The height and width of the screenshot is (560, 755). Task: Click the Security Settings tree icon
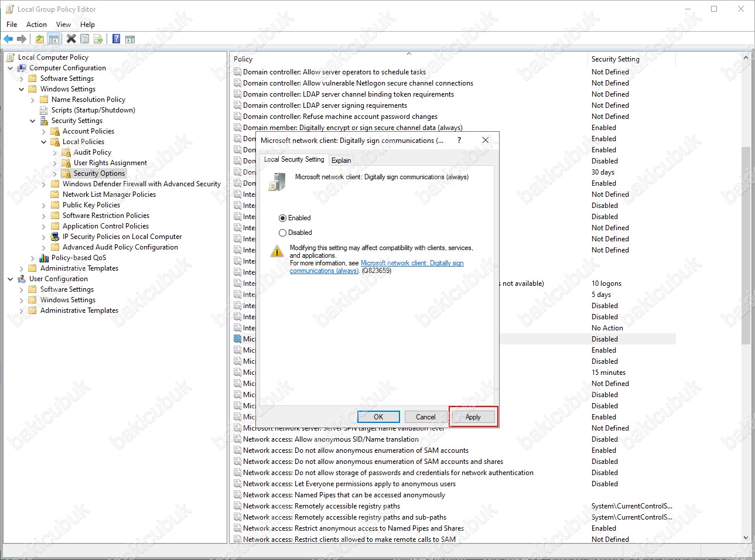44,121
